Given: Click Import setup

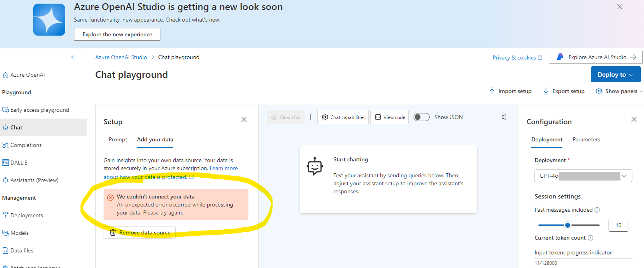Looking at the screenshot, I should tap(510, 91).
